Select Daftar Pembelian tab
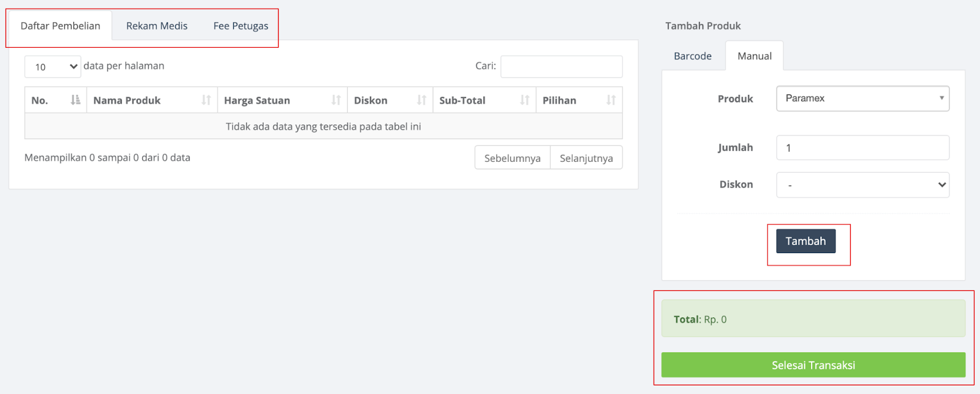980x394 pixels. 60,26
